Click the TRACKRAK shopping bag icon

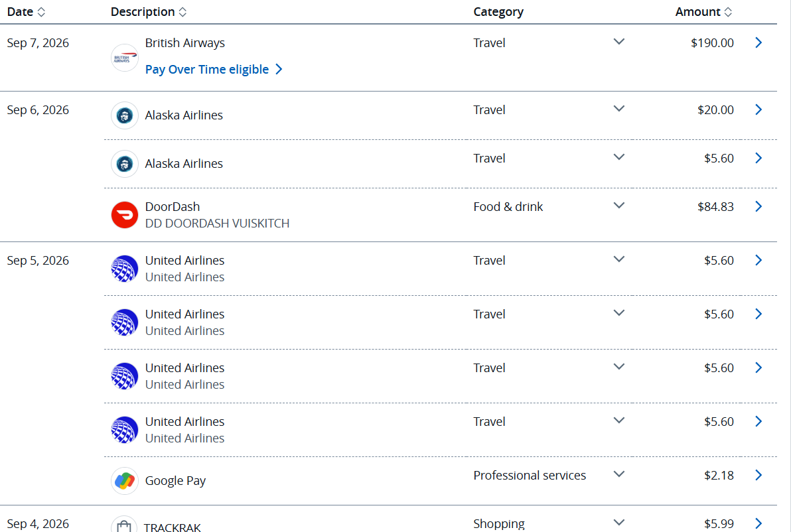(124, 525)
